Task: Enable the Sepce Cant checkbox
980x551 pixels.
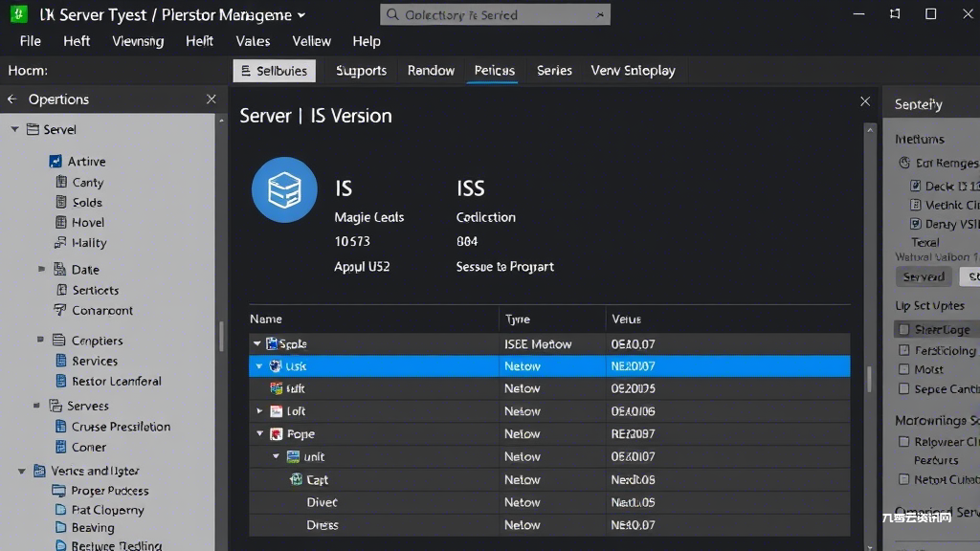Action: tap(903, 388)
